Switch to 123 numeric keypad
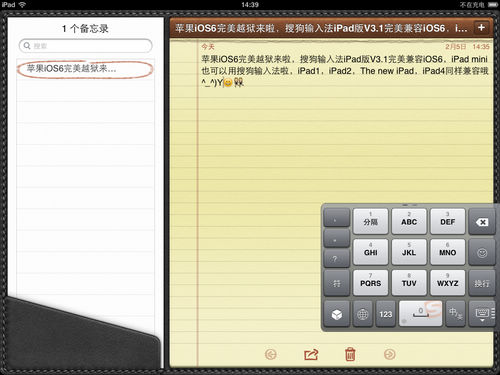The height and width of the screenshot is (375, 500). (386, 314)
